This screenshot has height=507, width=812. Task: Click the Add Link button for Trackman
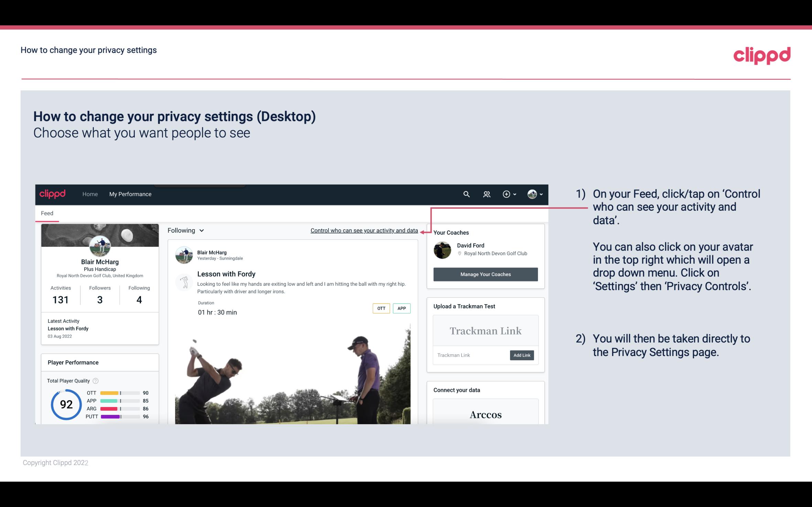pos(521,355)
